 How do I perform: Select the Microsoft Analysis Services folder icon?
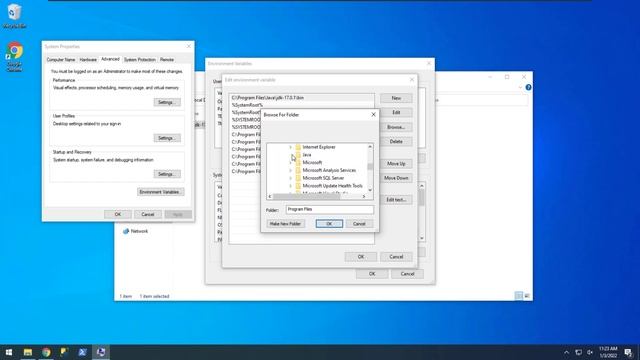298,170
